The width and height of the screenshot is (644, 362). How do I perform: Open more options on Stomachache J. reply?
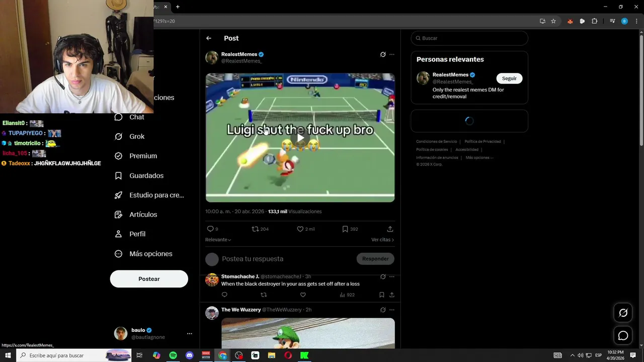click(x=392, y=277)
